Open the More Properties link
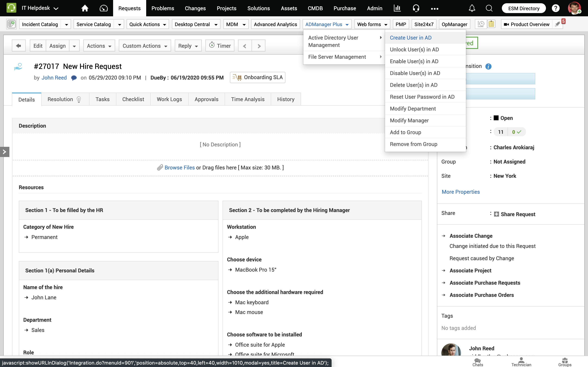The width and height of the screenshot is (588, 367). tap(460, 192)
